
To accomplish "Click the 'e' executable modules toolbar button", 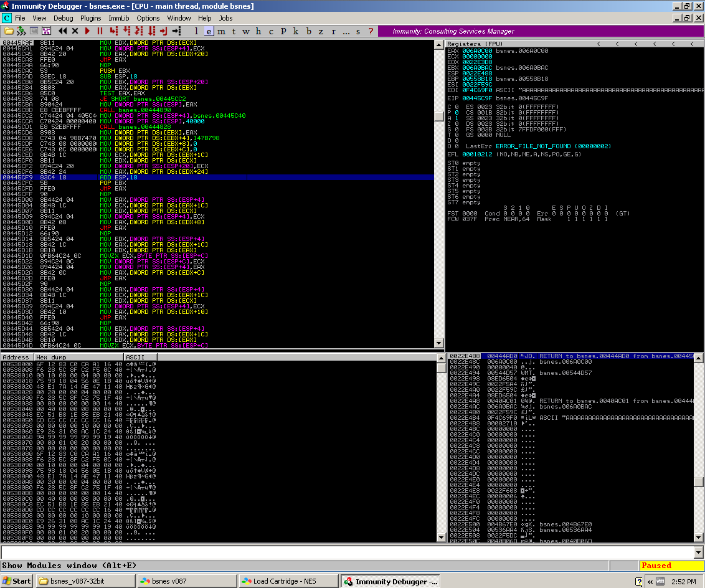I will (209, 31).
